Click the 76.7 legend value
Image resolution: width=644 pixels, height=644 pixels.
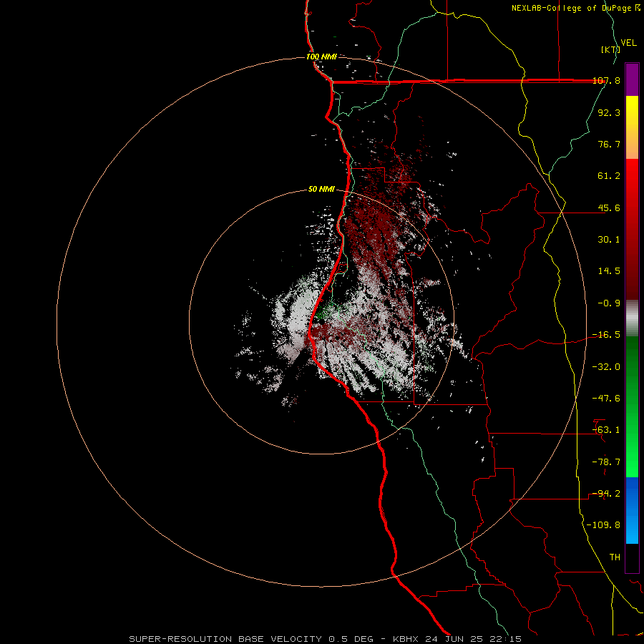tap(609, 144)
